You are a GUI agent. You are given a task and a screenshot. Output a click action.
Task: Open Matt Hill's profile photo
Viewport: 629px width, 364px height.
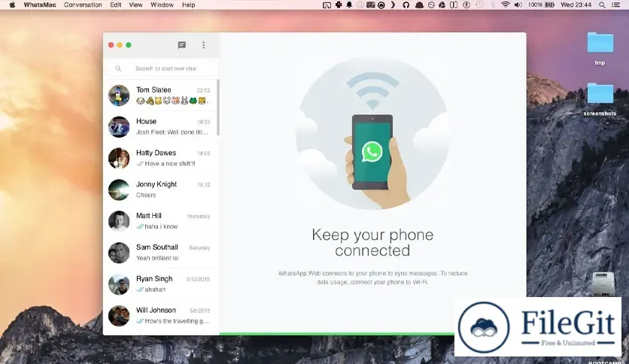(119, 221)
